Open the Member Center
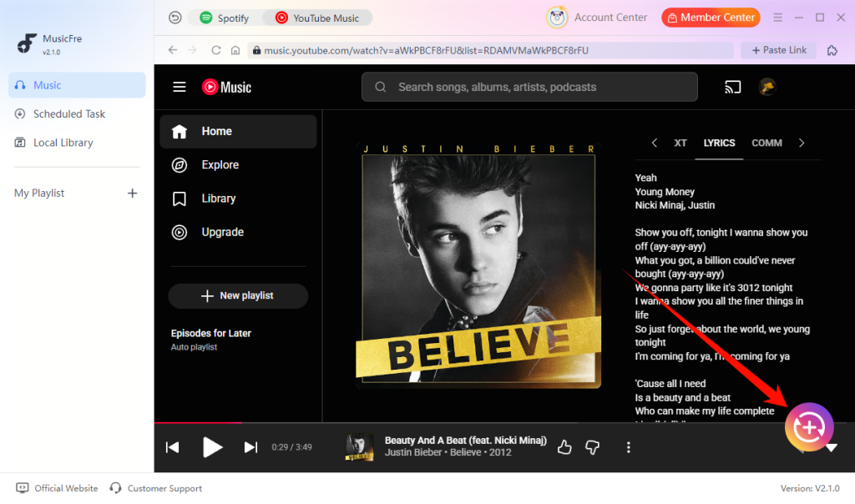Screen dimensions: 855x504 pyautogui.click(x=711, y=18)
